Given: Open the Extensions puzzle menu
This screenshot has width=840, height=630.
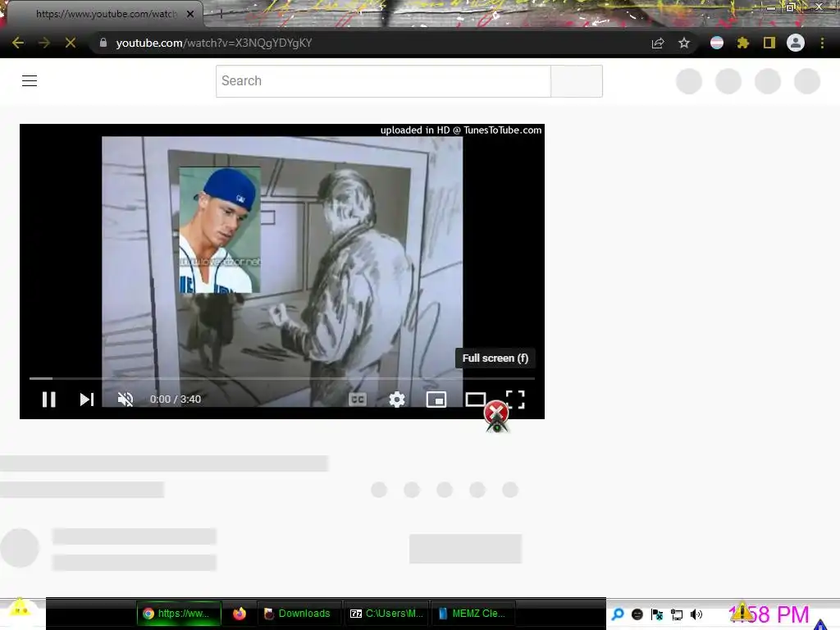Looking at the screenshot, I should click(743, 43).
